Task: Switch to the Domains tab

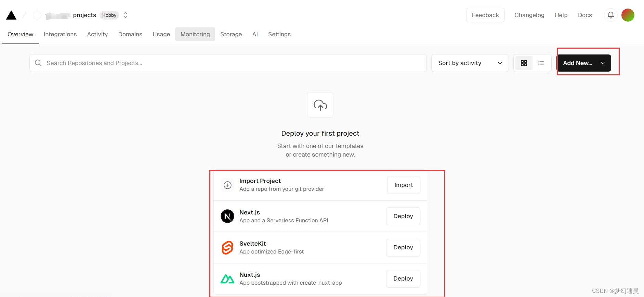Action: 130,34
